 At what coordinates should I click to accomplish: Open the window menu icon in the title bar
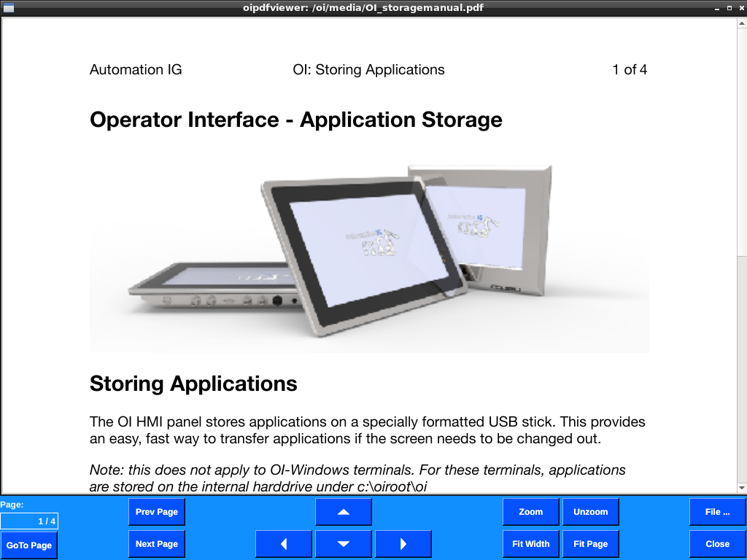pos(9,8)
